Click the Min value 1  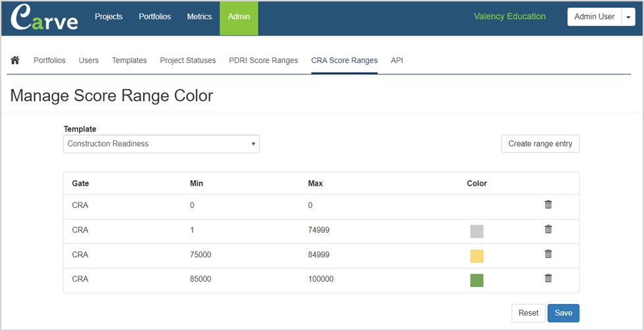192,230
